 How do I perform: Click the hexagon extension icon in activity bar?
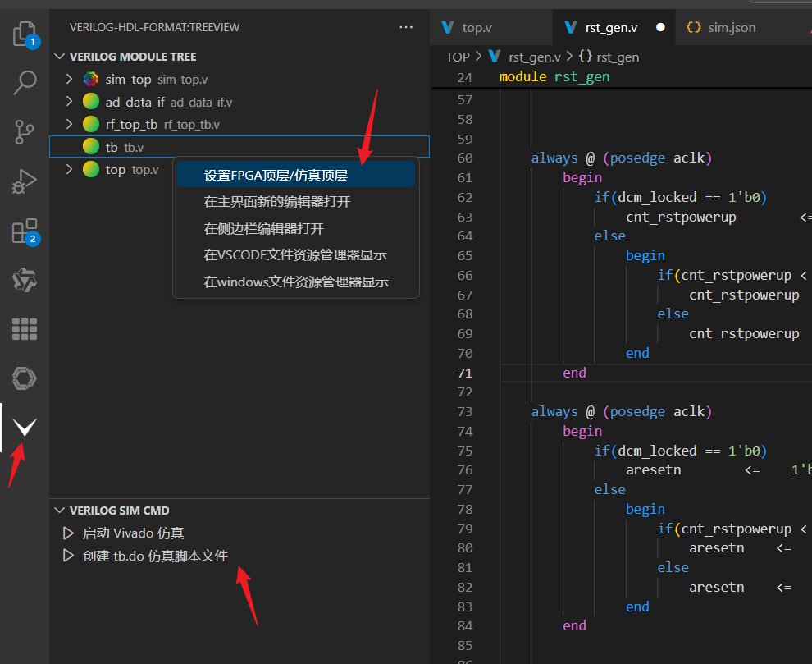pyautogui.click(x=25, y=378)
